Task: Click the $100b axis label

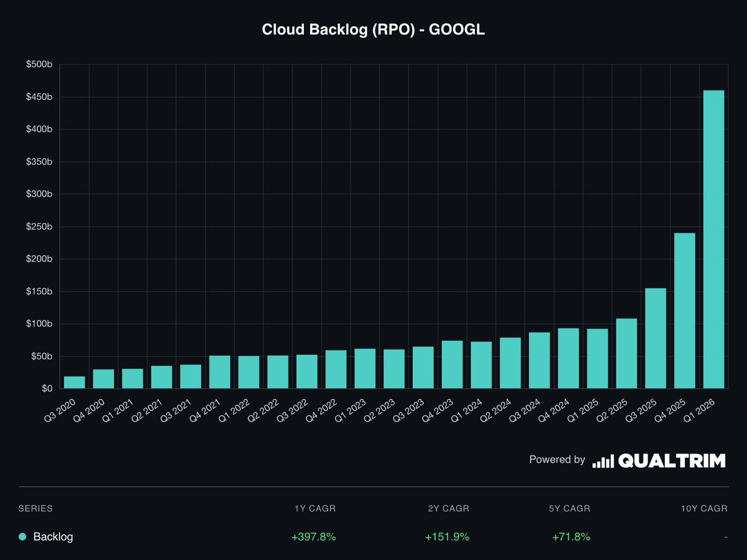Action: pos(39,324)
